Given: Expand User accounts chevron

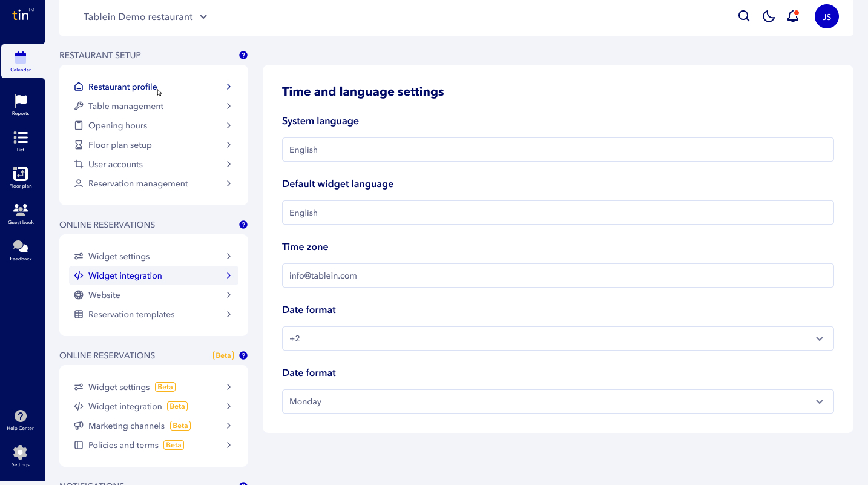Looking at the screenshot, I should [x=229, y=164].
